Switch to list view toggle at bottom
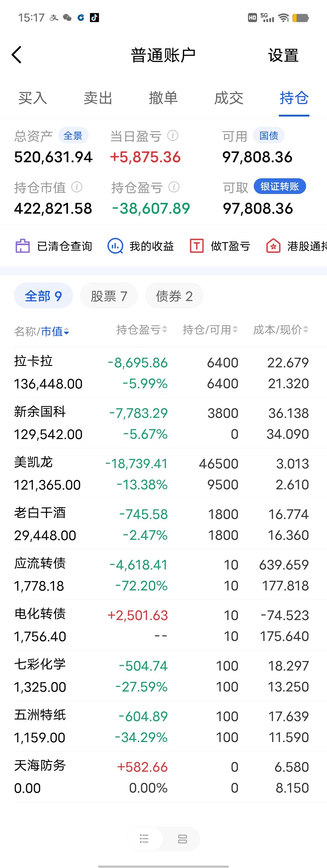The height and width of the screenshot is (868, 327). tap(144, 839)
